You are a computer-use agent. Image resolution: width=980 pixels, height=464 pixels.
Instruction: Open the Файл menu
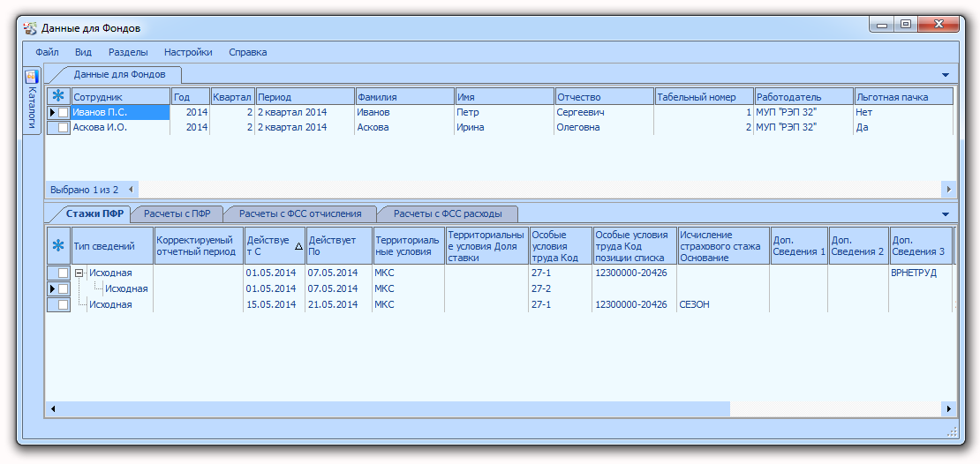coord(48,52)
